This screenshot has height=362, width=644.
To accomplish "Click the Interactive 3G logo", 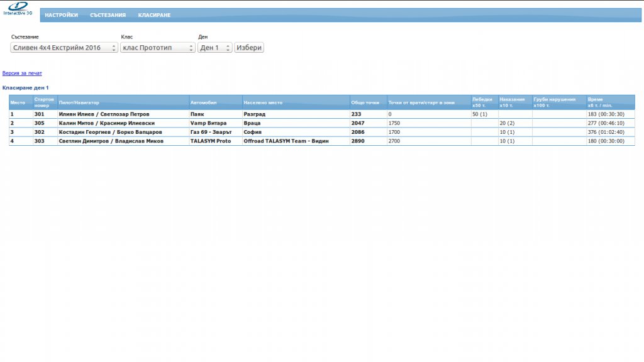I will click(x=18, y=9).
